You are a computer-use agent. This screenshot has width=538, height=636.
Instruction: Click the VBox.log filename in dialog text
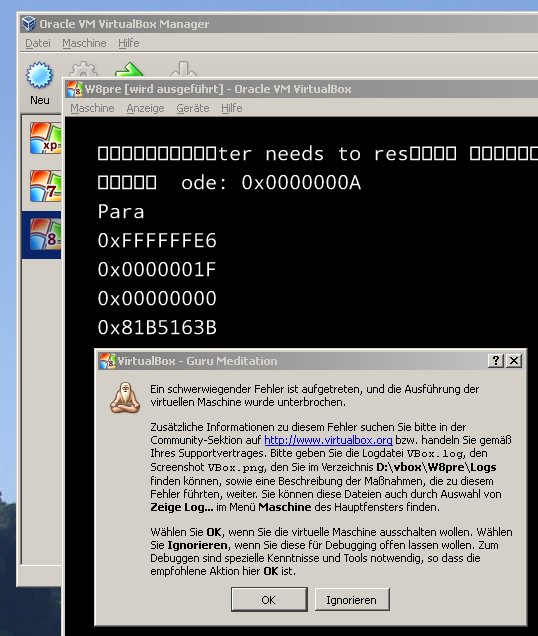click(435, 453)
